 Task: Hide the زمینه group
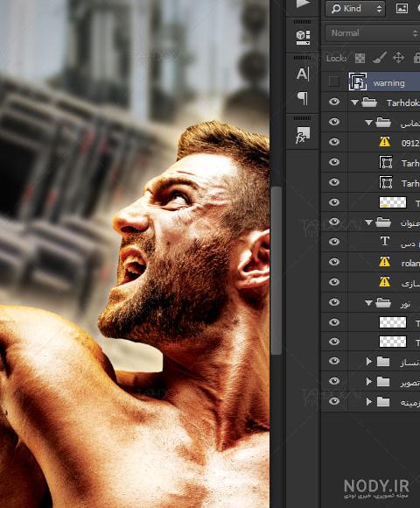point(334,401)
